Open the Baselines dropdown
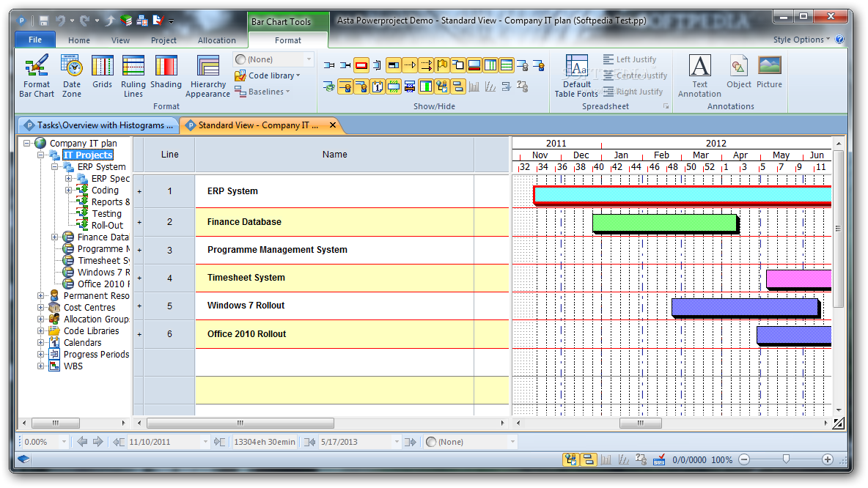The height and width of the screenshot is (488, 868). (263, 92)
